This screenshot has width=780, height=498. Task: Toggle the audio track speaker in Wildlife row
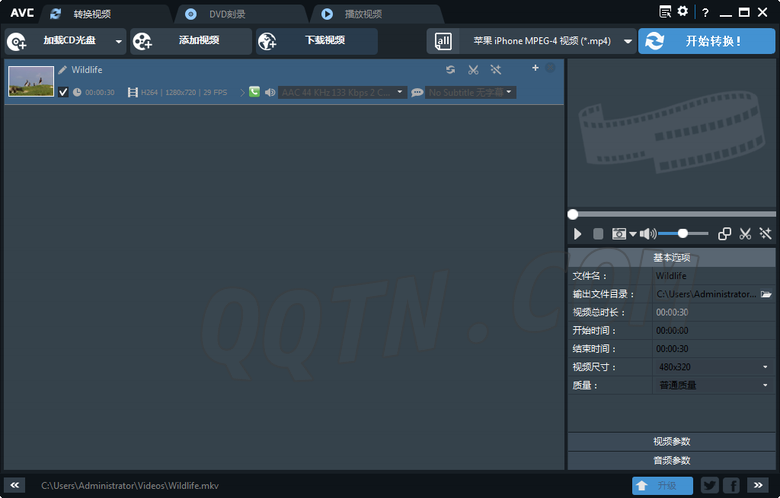[x=270, y=92]
